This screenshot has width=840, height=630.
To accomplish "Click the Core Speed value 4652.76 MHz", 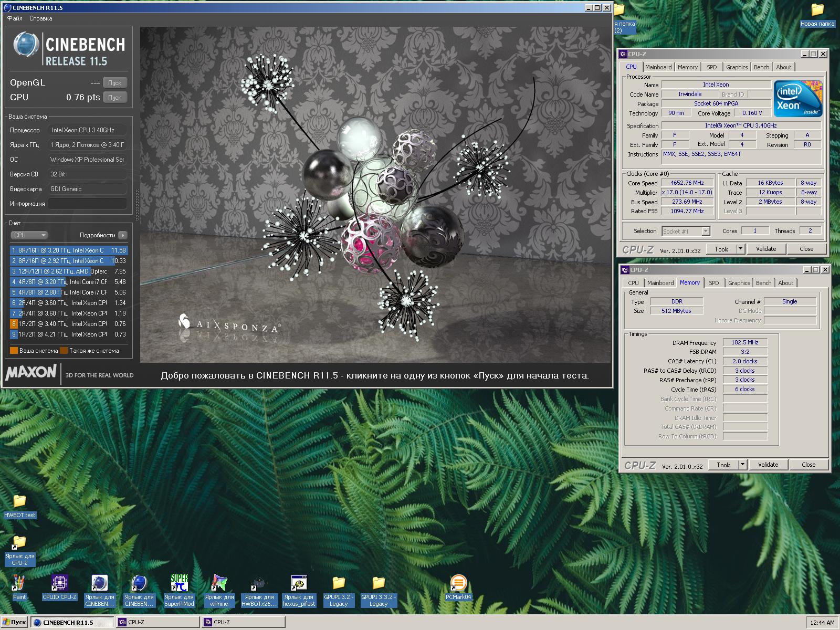I will (x=687, y=183).
